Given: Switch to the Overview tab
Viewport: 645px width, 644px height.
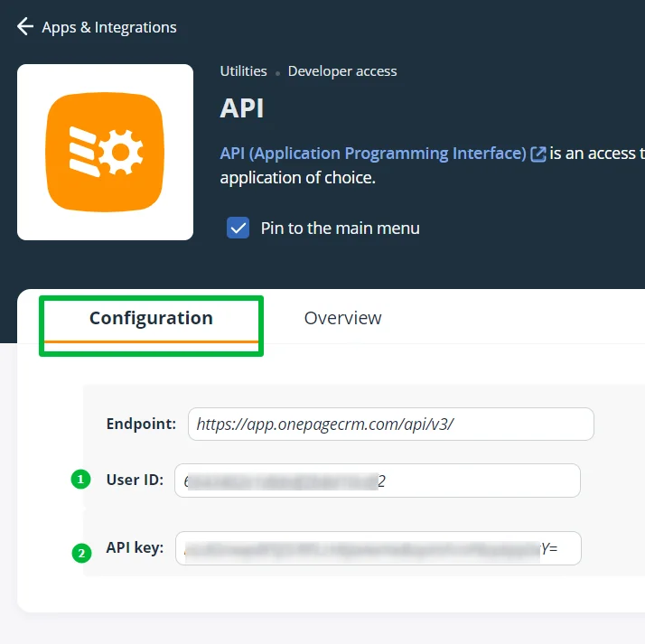Looking at the screenshot, I should [342, 318].
